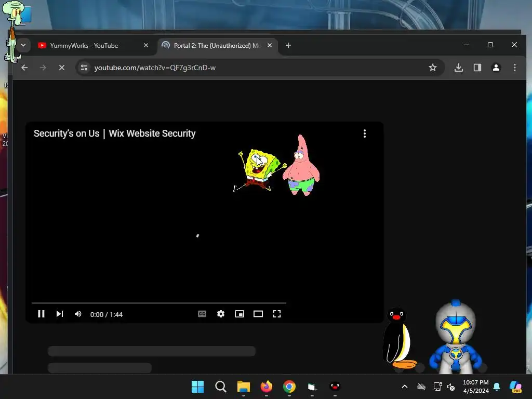Close the YummyWorks tab
Viewport: 532px width, 399px height.
(146, 45)
